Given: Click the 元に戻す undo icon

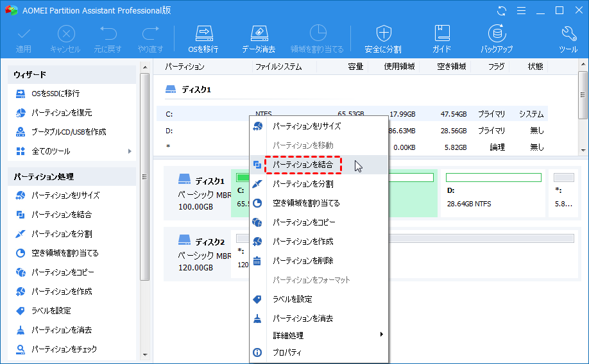Looking at the screenshot, I should coord(108,33).
